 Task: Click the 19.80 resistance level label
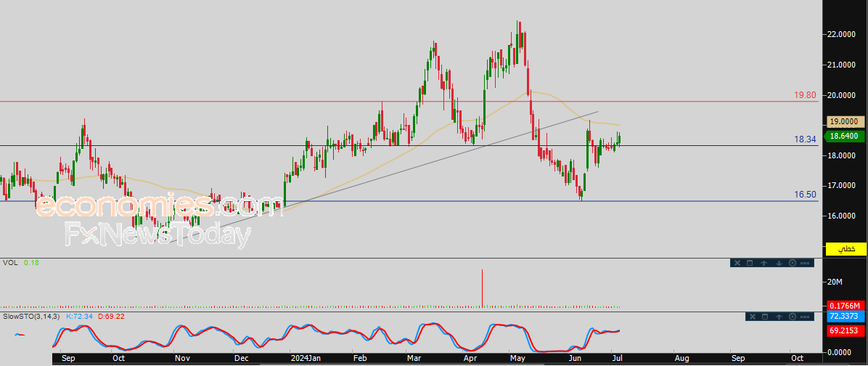[x=805, y=95]
